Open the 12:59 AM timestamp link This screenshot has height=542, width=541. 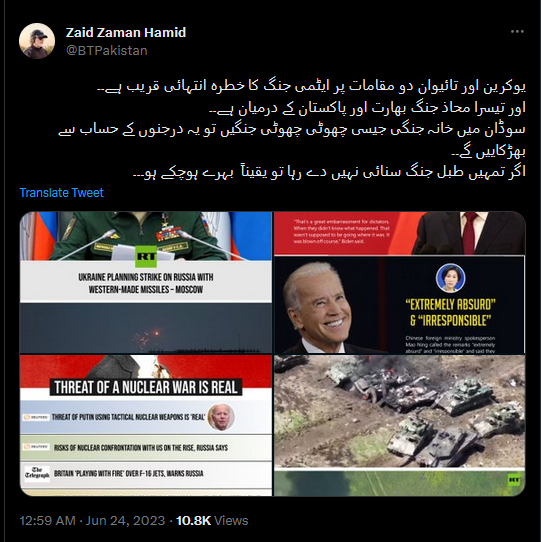47,521
